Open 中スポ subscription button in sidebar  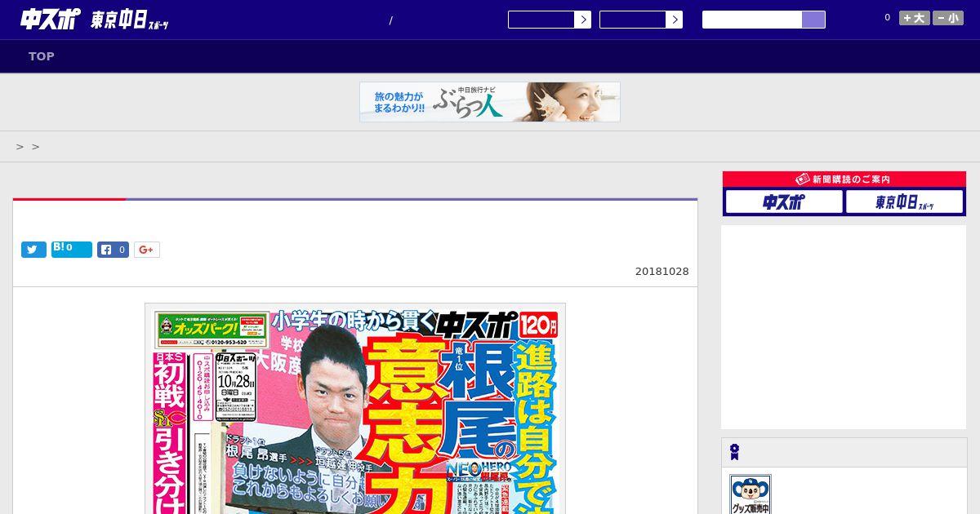784,202
